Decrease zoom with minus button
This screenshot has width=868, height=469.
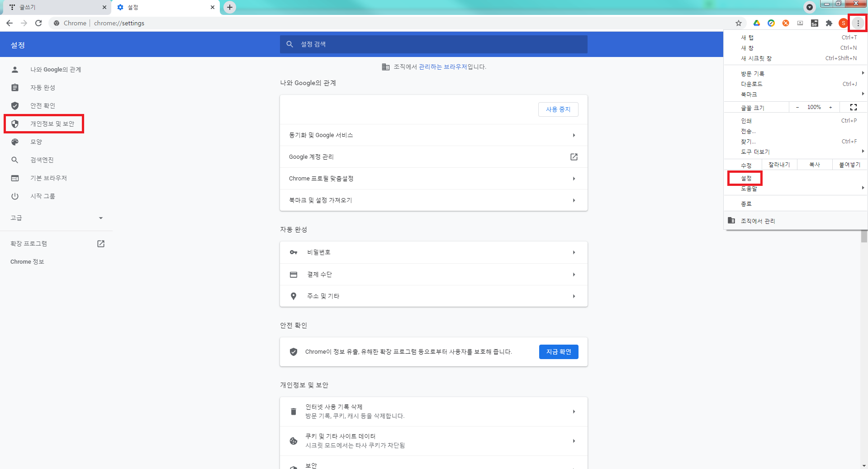point(797,107)
